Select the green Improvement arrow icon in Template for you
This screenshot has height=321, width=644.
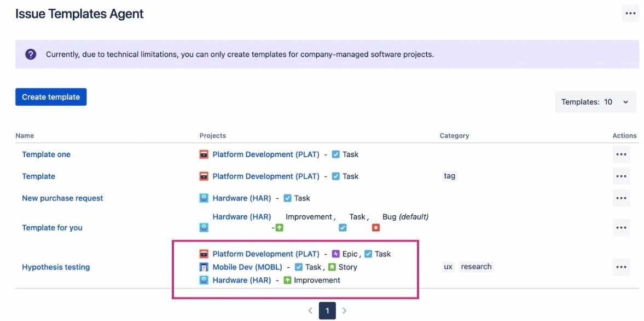click(278, 227)
